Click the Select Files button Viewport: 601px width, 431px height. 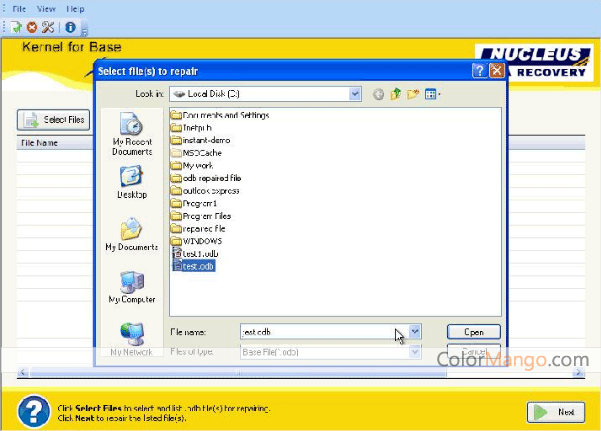(x=54, y=120)
